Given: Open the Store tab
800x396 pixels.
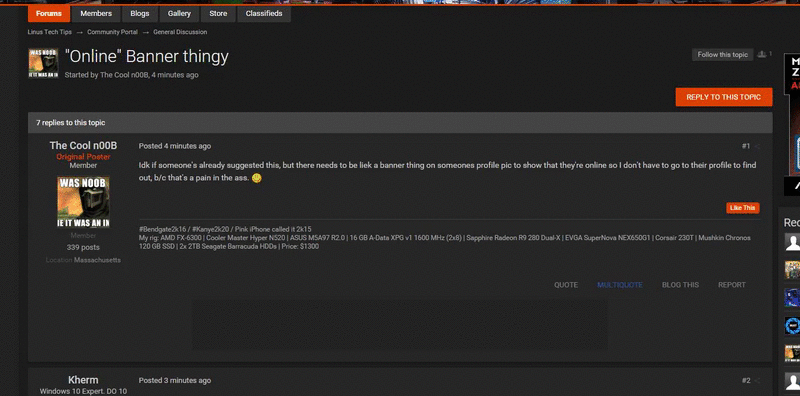Looking at the screenshot, I should 218,14.
